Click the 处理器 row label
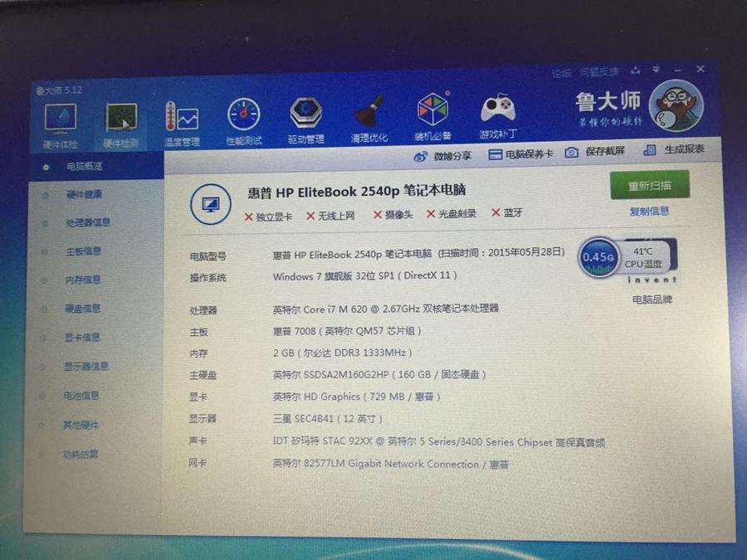Viewport: 747px width, 560px height. pyautogui.click(x=203, y=310)
